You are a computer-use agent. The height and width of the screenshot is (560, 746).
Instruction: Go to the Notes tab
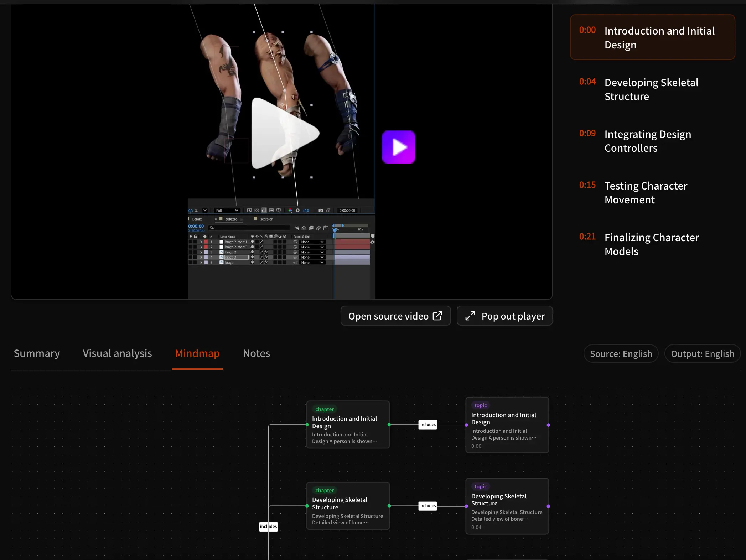[257, 353]
